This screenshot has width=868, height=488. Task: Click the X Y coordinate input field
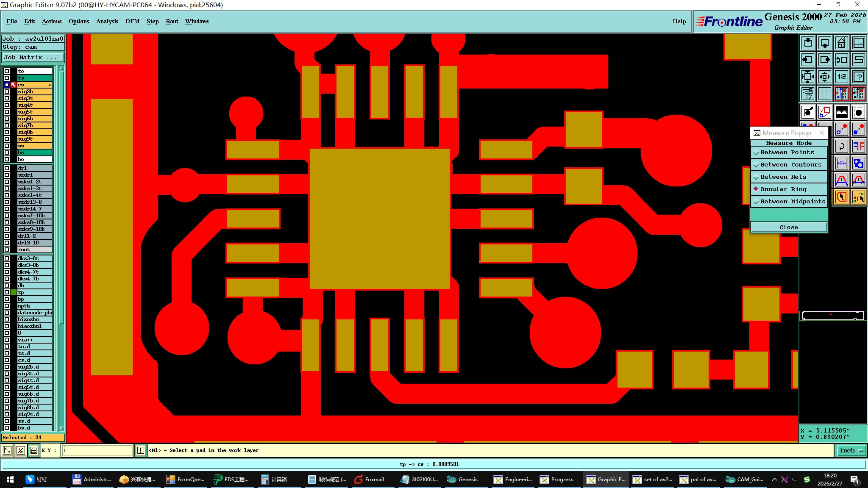pos(97,450)
